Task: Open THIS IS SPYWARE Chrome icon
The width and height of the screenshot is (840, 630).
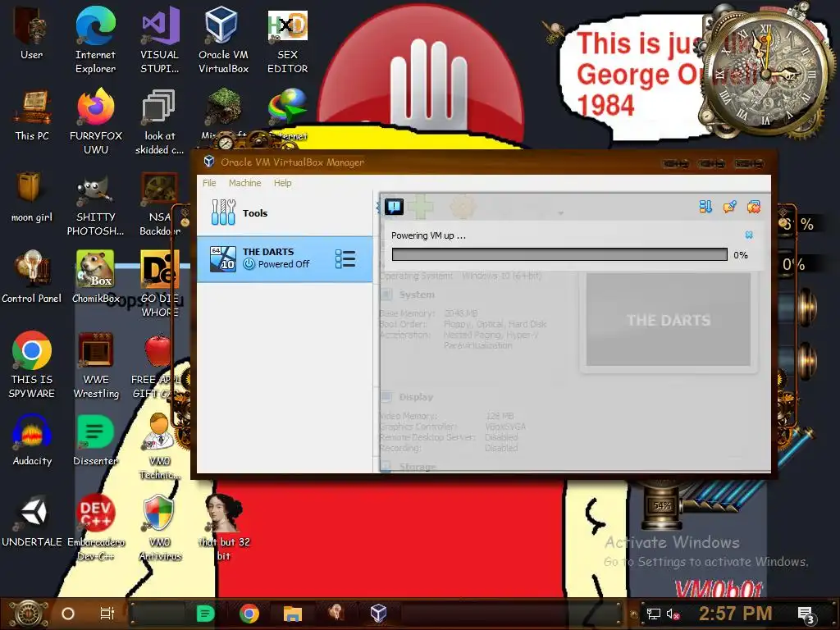Action: [32, 365]
